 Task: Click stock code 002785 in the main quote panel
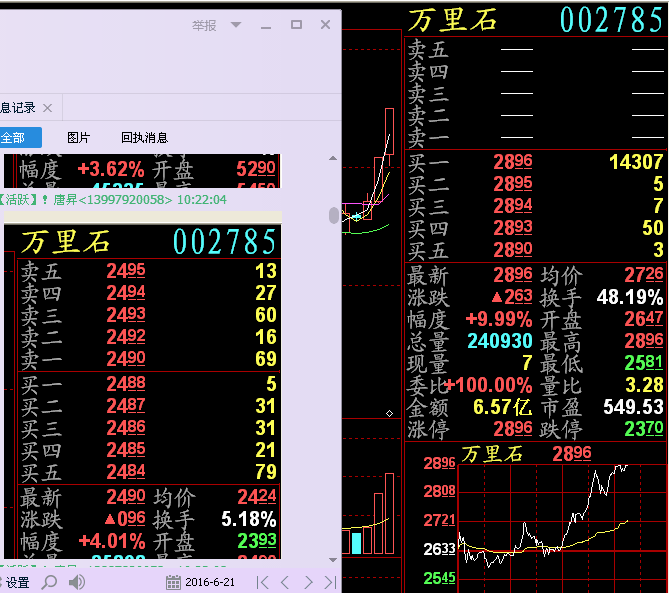coord(611,20)
